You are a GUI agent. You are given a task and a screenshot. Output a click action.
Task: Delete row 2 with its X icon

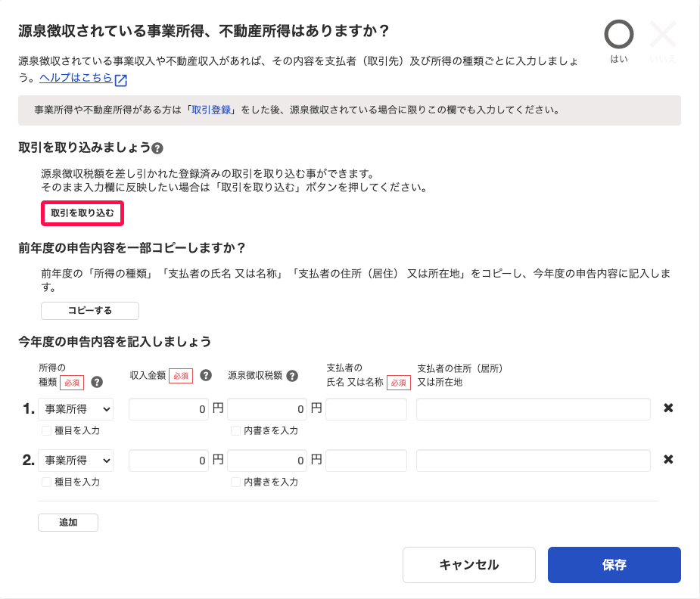click(x=668, y=459)
